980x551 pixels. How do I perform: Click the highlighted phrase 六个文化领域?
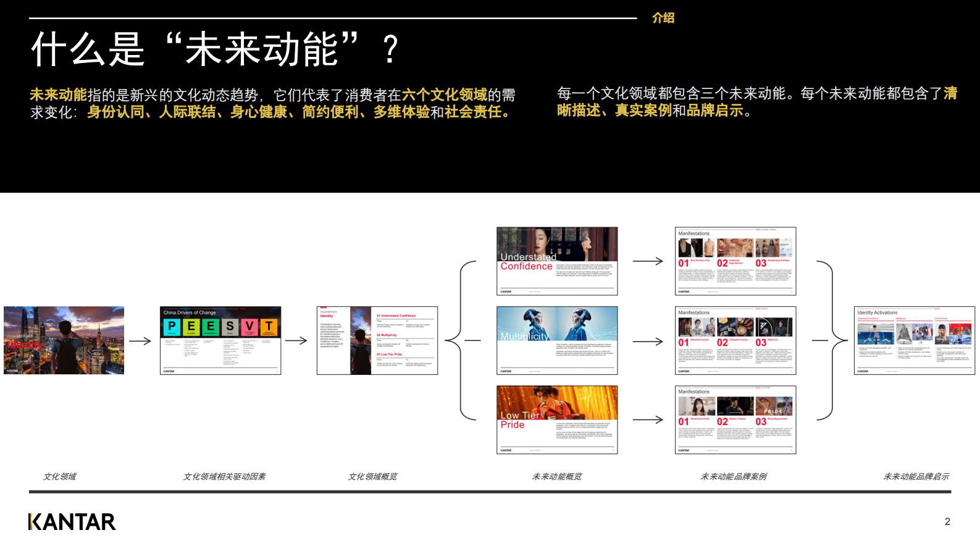click(445, 95)
